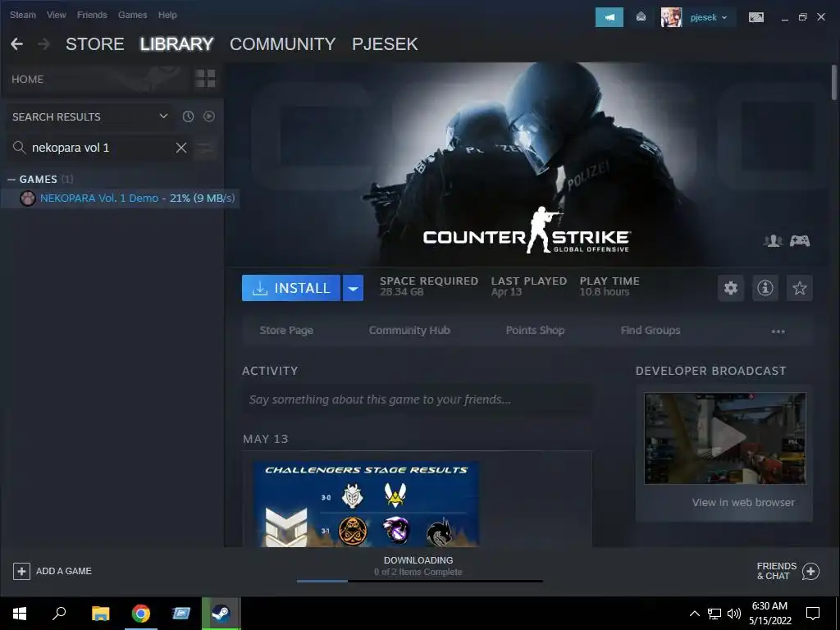Screen dimensions: 840x630
Task: Click the forward navigation arrow
Action: tap(43, 44)
